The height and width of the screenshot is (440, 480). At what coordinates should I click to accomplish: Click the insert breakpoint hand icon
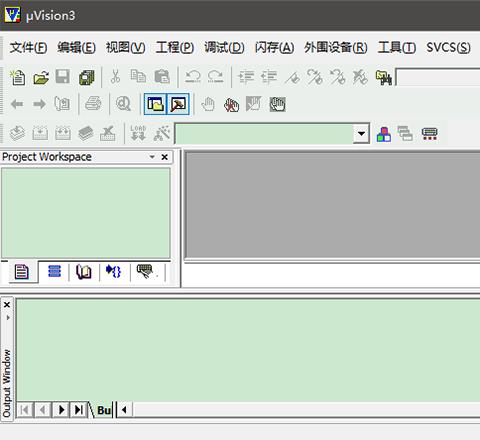208,104
